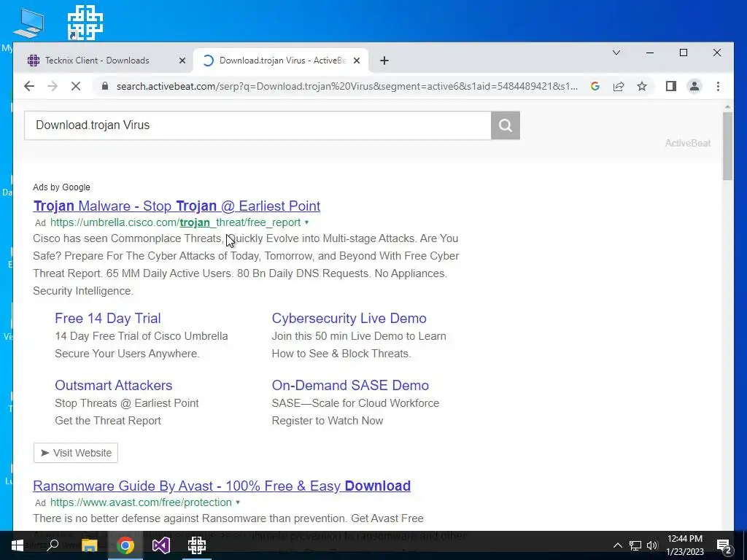Click the Download.trojan Virus search field
Image resolution: width=747 pixels, height=560 pixels.
tap(258, 125)
